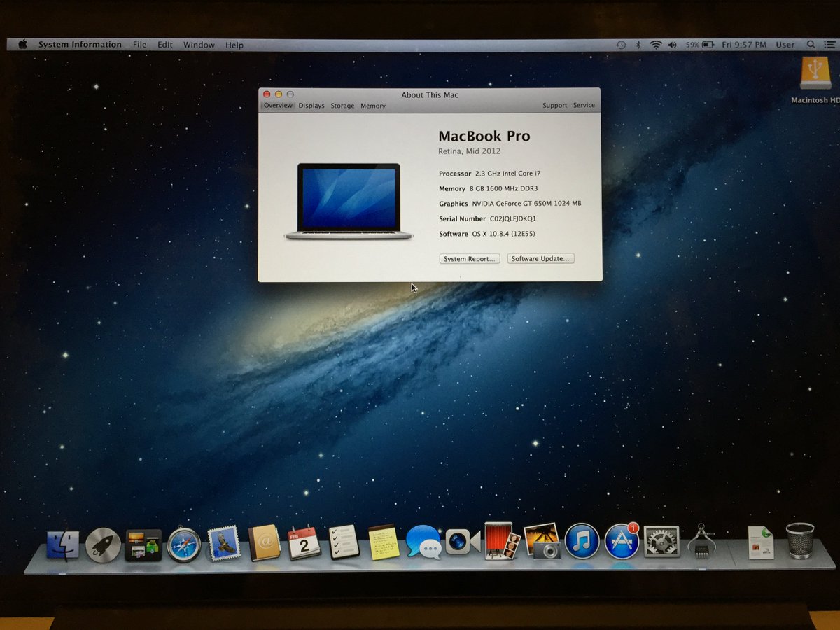Open the Help menu
This screenshot has width=840, height=630.
click(234, 45)
